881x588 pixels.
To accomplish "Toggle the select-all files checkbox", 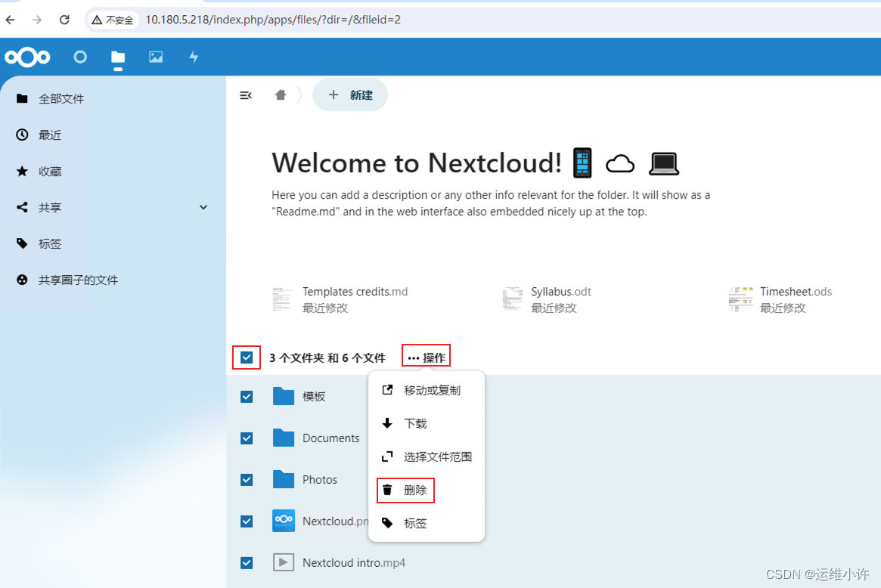I will [x=247, y=357].
